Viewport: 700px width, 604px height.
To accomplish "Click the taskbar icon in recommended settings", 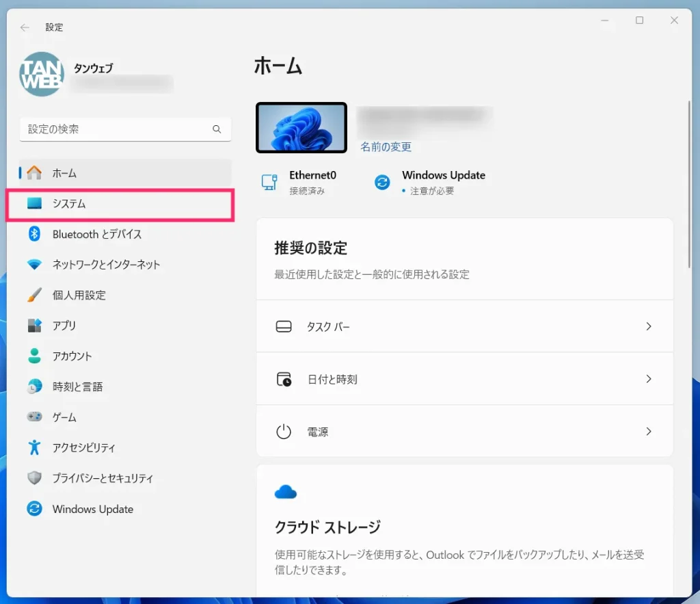I will coord(284,326).
